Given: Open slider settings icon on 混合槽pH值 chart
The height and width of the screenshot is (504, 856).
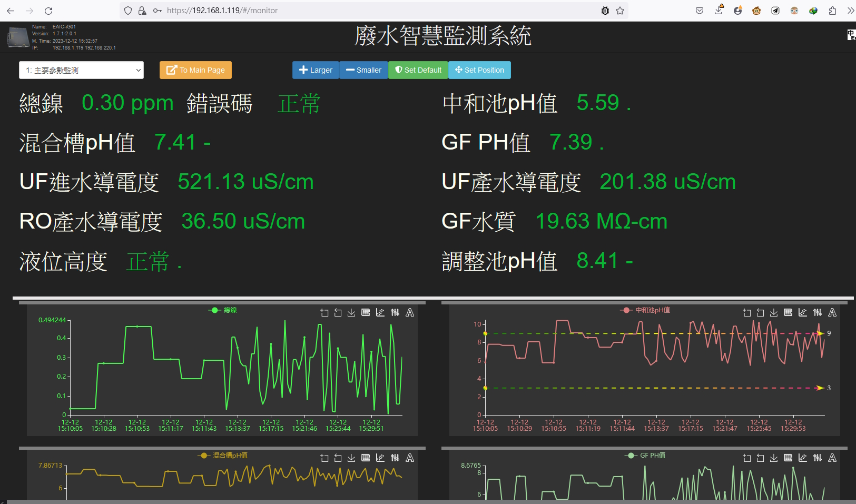Looking at the screenshot, I should [395, 458].
